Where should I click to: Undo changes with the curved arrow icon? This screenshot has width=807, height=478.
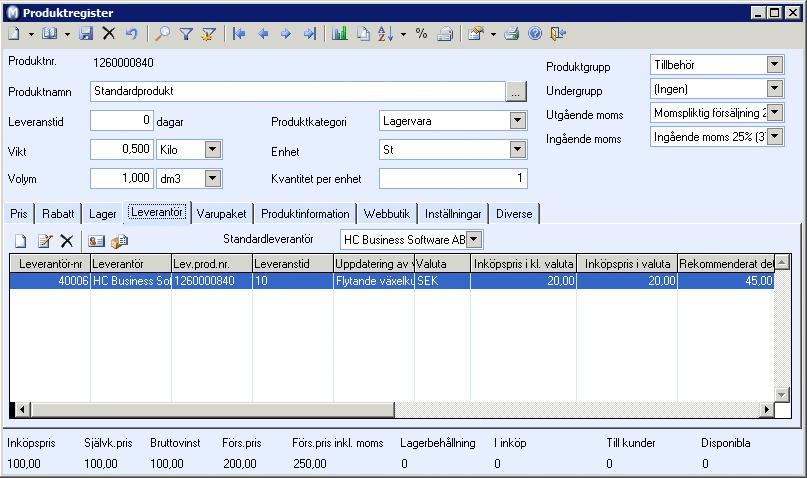(x=132, y=34)
